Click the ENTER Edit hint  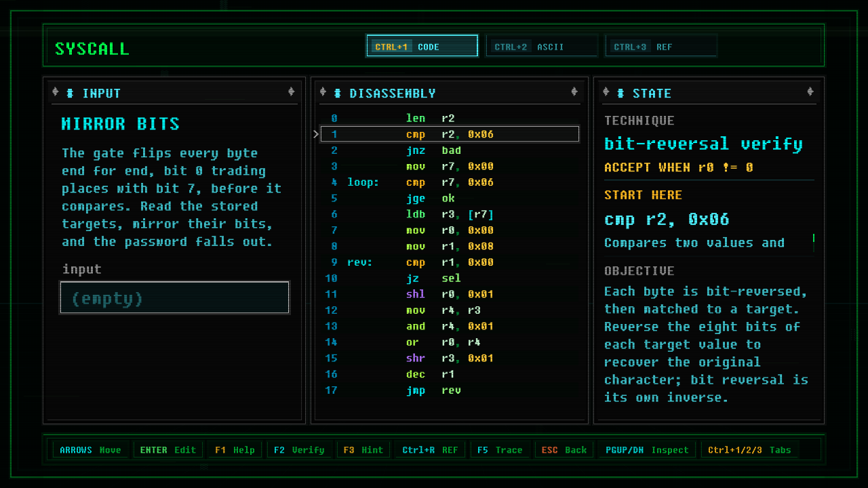[167, 450]
